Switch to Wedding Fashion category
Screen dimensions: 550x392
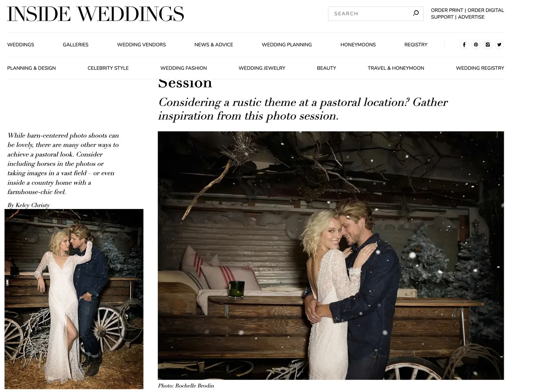pyautogui.click(x=184, y=68)
